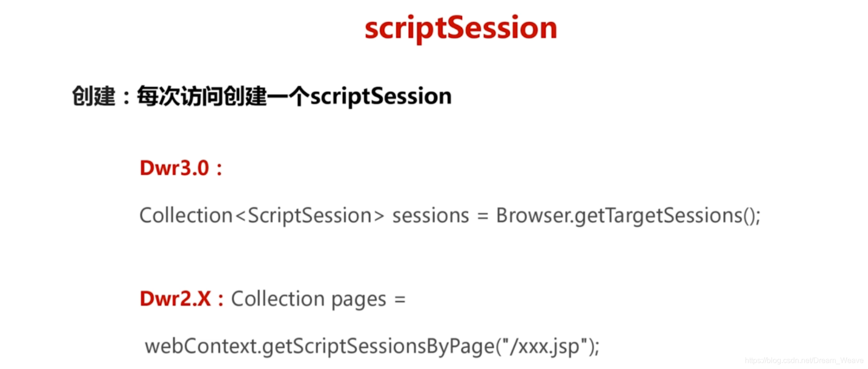
Task: Click the black "scriptSession" word in heading
Action: [x=381, y=96]
